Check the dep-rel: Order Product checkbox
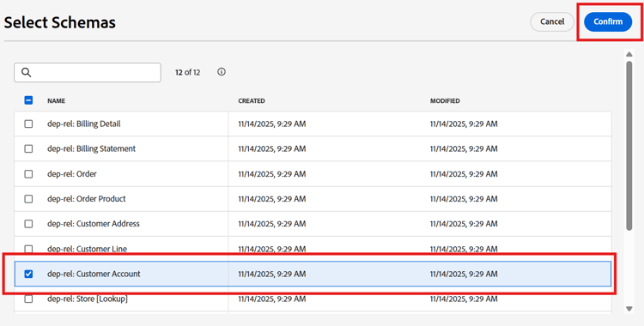 tap(28, 199)
